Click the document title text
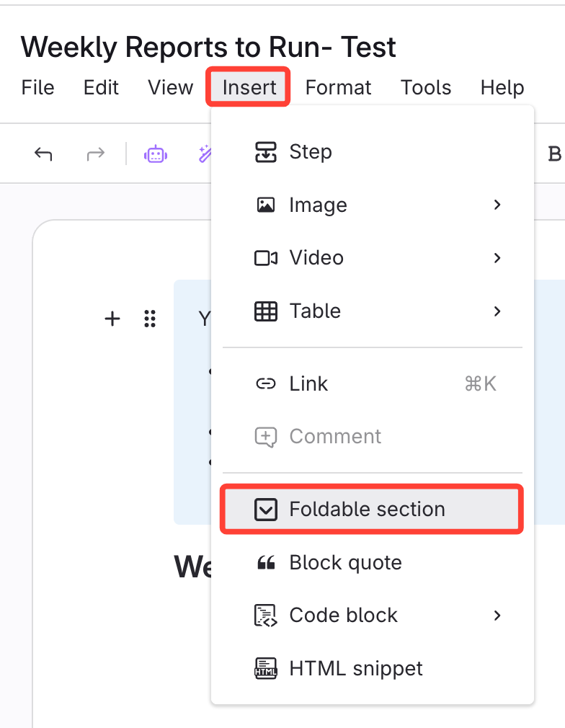This screenshot has width=565, height=728. (x=208, y=48)
